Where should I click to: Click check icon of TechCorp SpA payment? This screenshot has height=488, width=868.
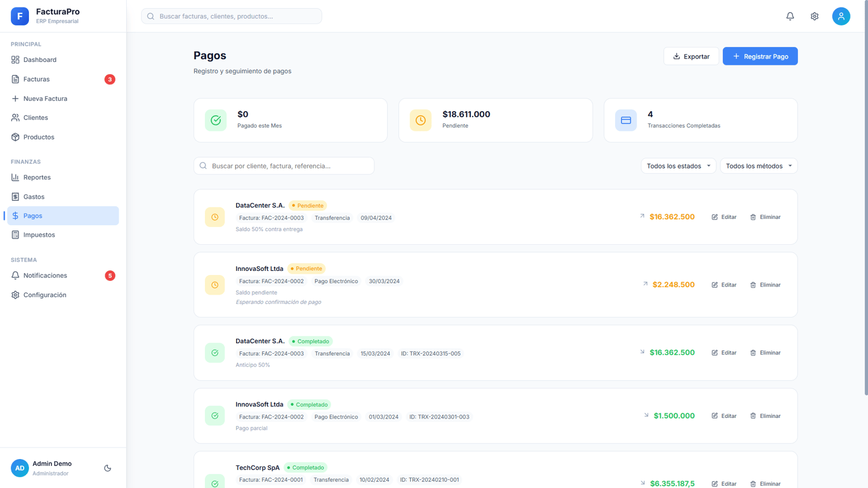click(215, 482)
